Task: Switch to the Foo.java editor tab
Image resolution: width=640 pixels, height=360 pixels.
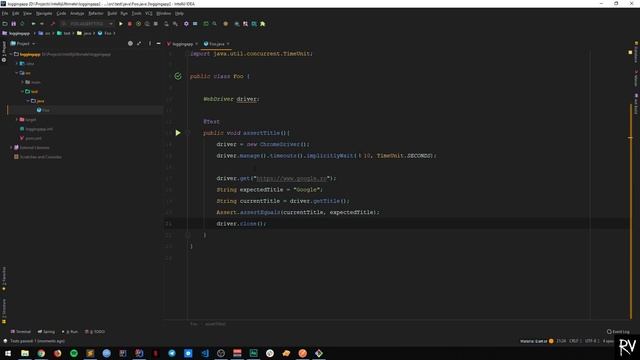Action: click(x=217, y=44)
